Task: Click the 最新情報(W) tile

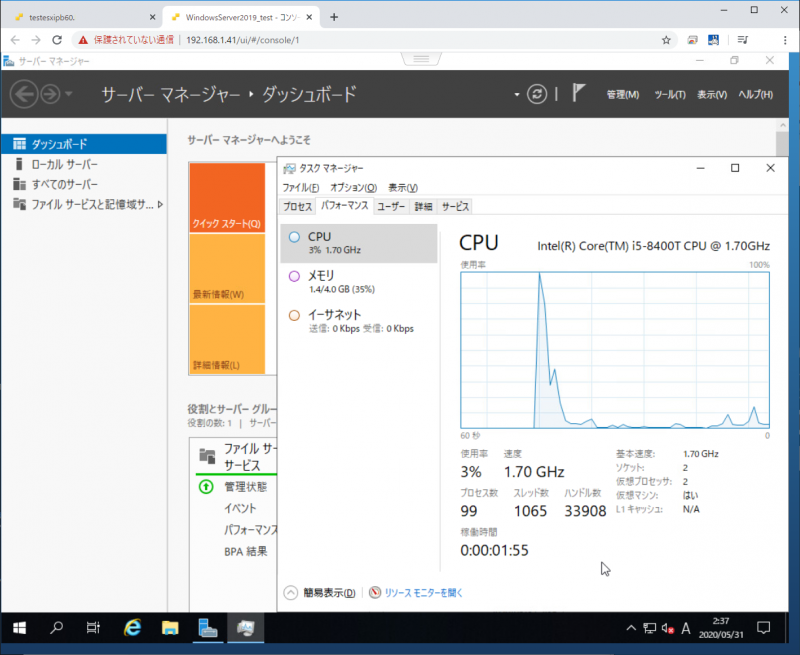Action: (x=227, y=269)
